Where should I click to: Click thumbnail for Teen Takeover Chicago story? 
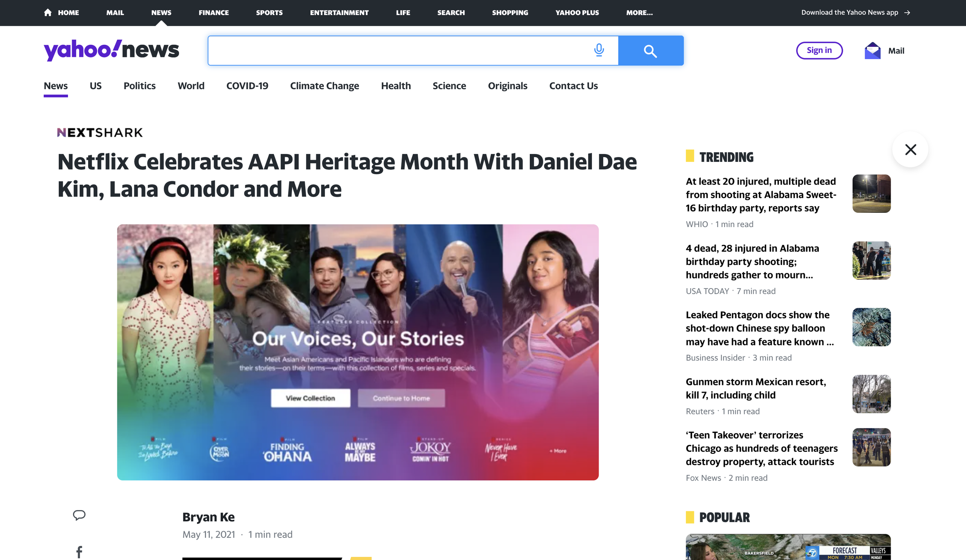871,447
